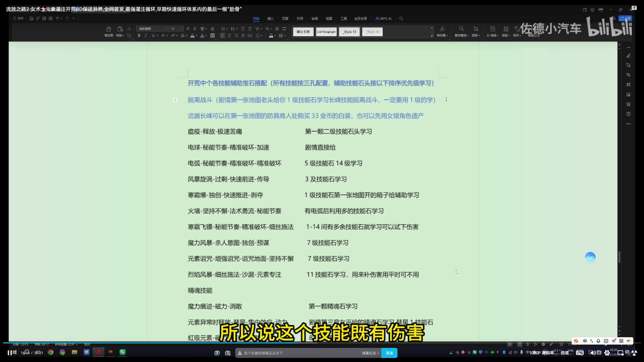Click the Chrome icon in the taskbar
This screenshot has width=644, height=362.
click(x=51, y=352)
